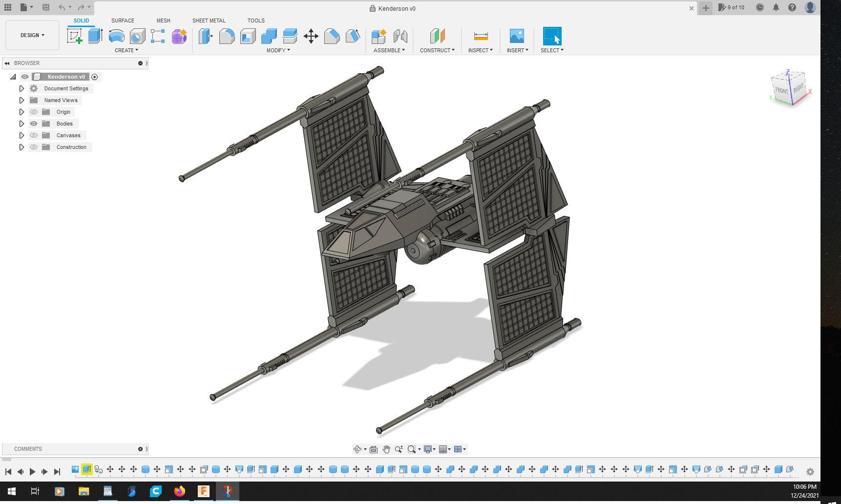Open the New Component tool
Viewport: 841px width, 504px height.
[x=378, y=36]
